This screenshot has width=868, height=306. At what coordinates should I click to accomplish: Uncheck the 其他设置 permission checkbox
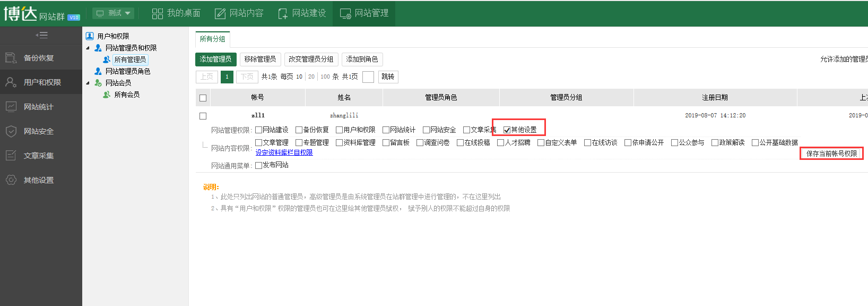(507, 130)
